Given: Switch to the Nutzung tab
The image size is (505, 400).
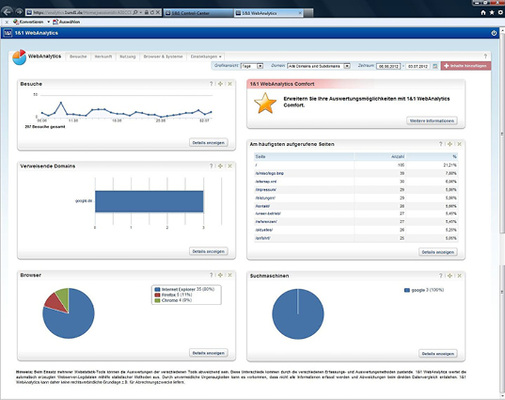Looking at the screenshot, I should click(127, 57).
